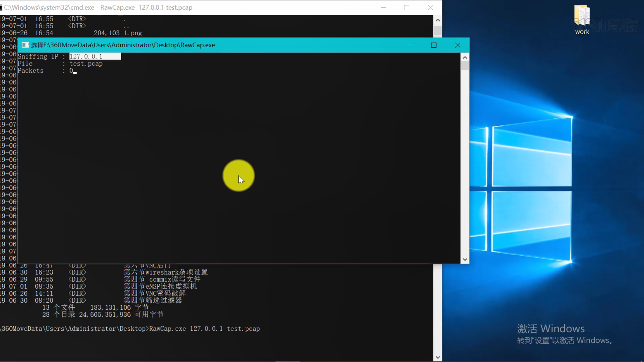Click the Packets count value 0

coord(71,71)
